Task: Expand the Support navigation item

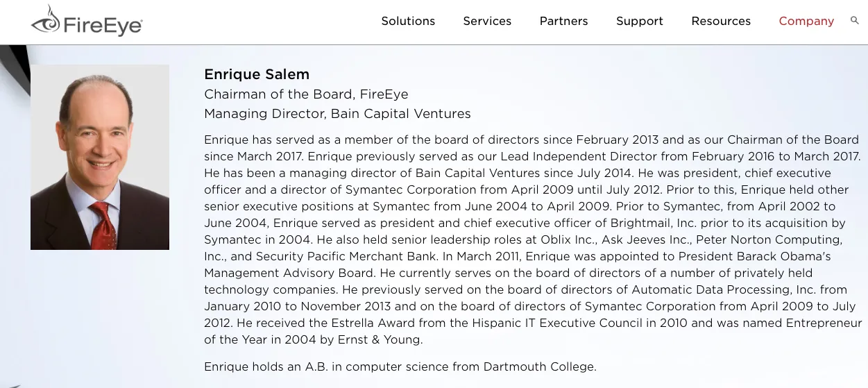Action: point(640,21)
